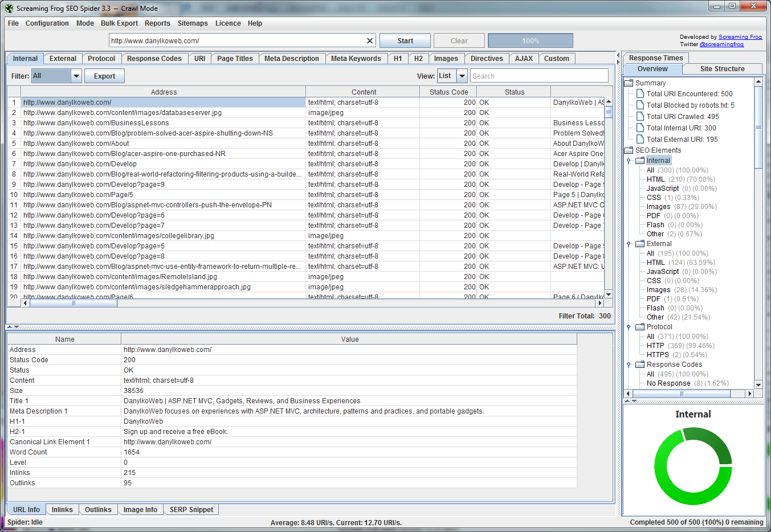
Task: Collapse the Response Codes tree node
Action: (x=629, y=365)
